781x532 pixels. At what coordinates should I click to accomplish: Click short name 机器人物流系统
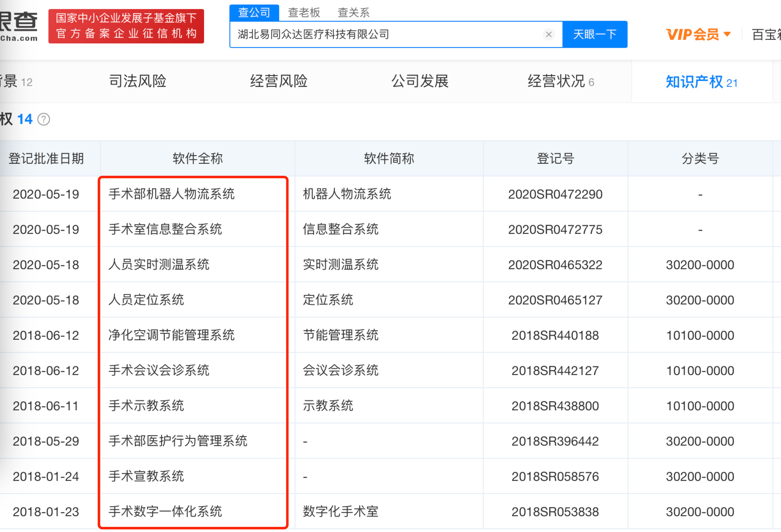tap(347, 194)
